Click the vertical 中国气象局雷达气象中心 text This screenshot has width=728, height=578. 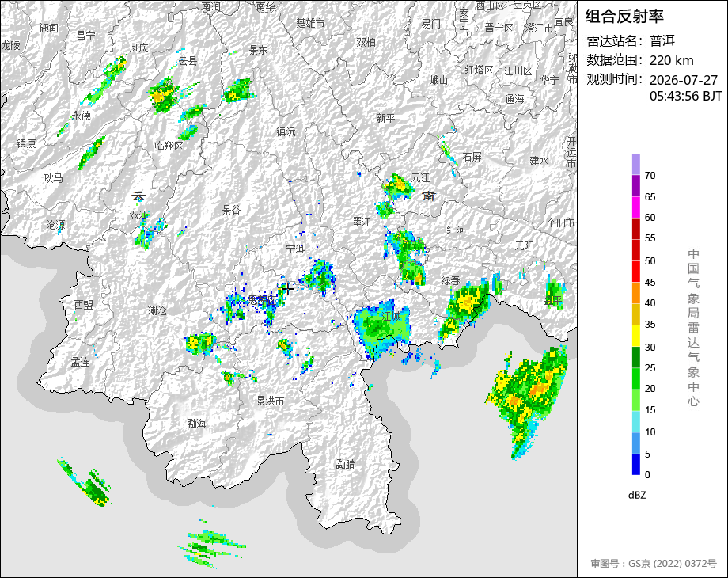pyautogui.click(x=693, y=328)
